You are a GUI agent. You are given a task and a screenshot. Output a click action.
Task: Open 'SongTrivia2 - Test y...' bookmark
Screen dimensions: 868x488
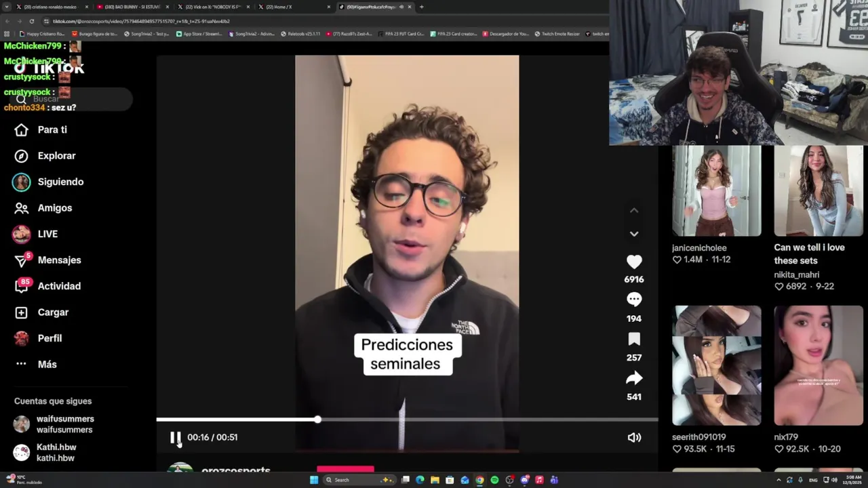pos(146,33)
